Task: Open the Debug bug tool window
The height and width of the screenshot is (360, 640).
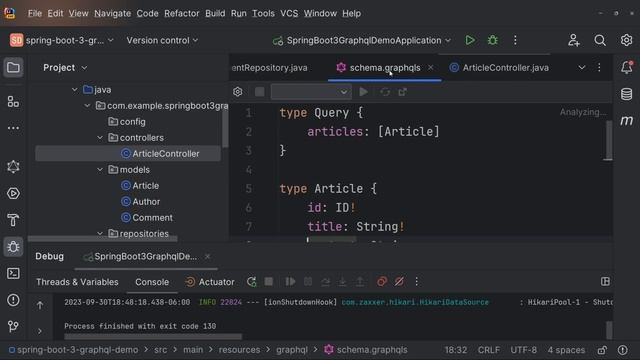Action: click(13, 247)
